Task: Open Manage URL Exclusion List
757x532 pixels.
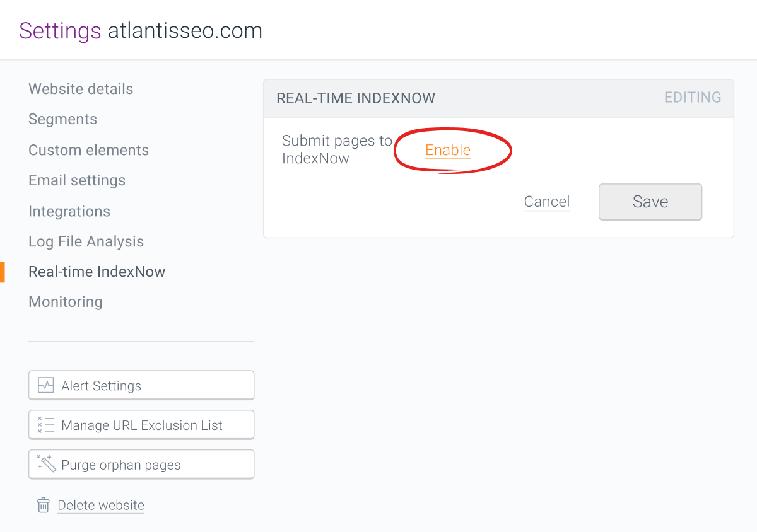Action: [141, 425]
